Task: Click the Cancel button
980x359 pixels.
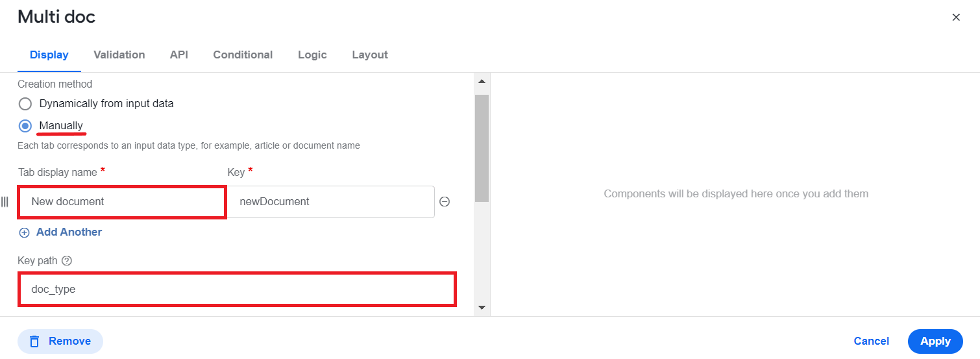Action: click(872, 341)
